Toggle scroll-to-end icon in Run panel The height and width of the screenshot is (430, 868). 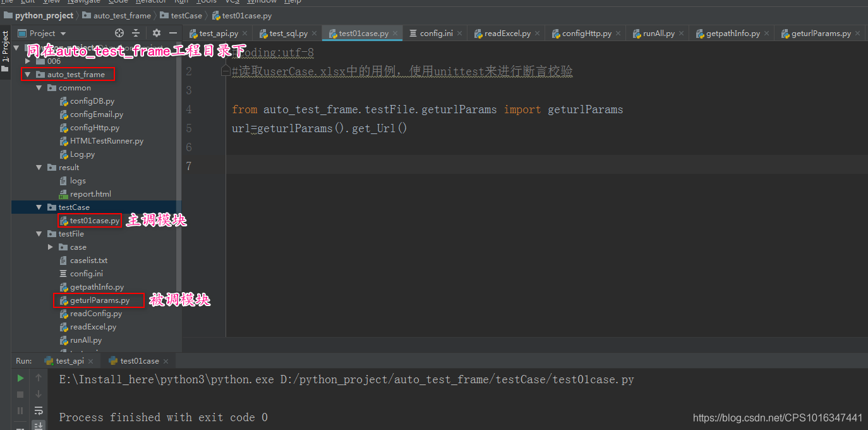[39, 426]
